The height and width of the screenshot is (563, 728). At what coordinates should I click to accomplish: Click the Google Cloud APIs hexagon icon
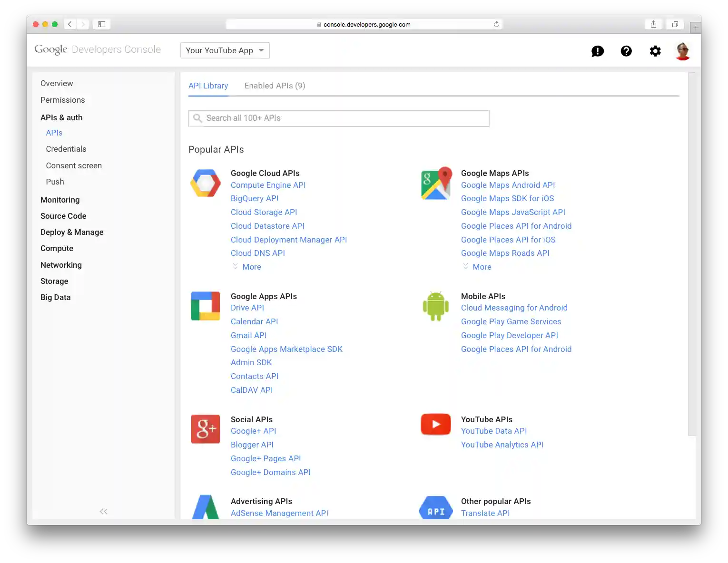coord(206,183)
